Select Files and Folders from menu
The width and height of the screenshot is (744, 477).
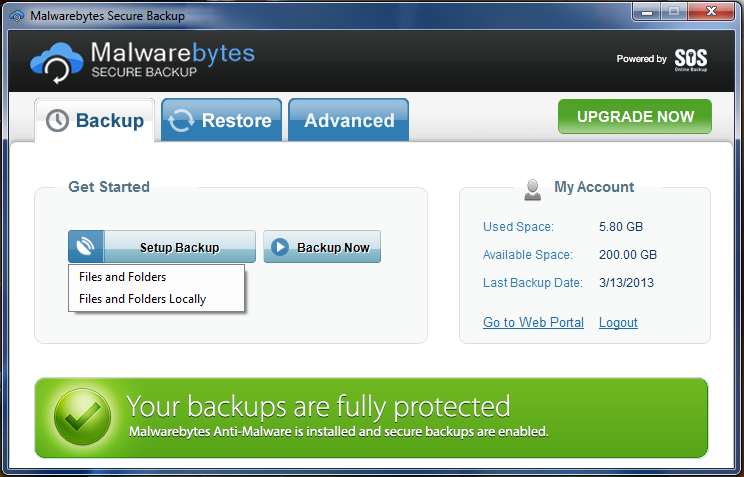[123, 277]
